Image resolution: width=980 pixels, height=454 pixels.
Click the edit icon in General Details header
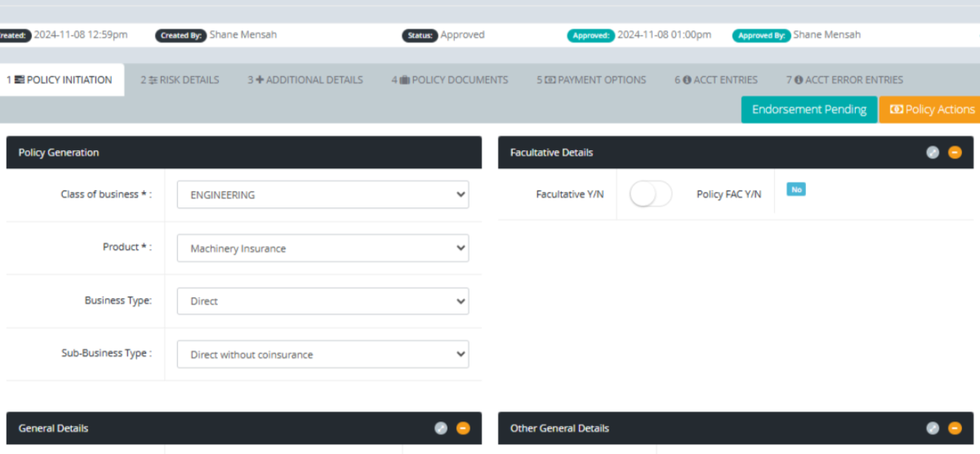pos(441,428)
